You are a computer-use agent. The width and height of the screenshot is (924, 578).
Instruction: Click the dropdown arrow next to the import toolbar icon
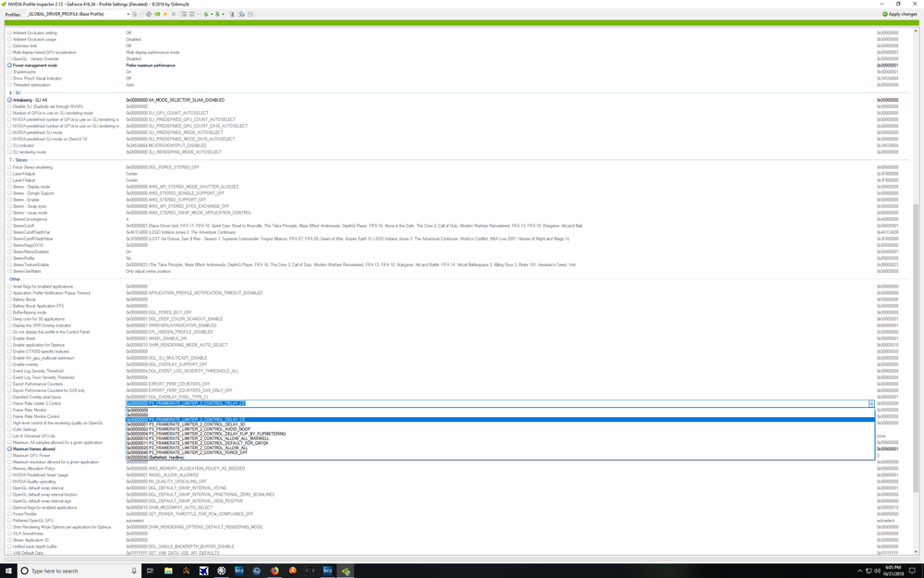223,14
